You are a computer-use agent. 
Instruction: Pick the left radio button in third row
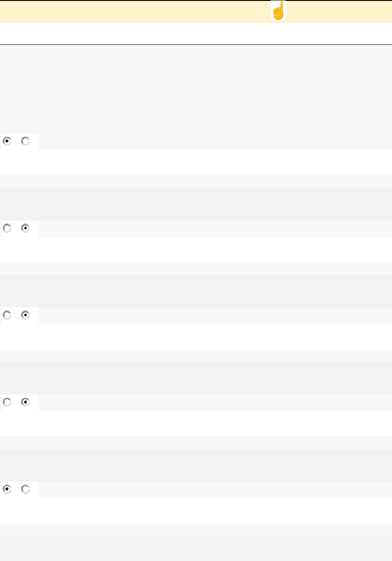(x=7, y=315)
